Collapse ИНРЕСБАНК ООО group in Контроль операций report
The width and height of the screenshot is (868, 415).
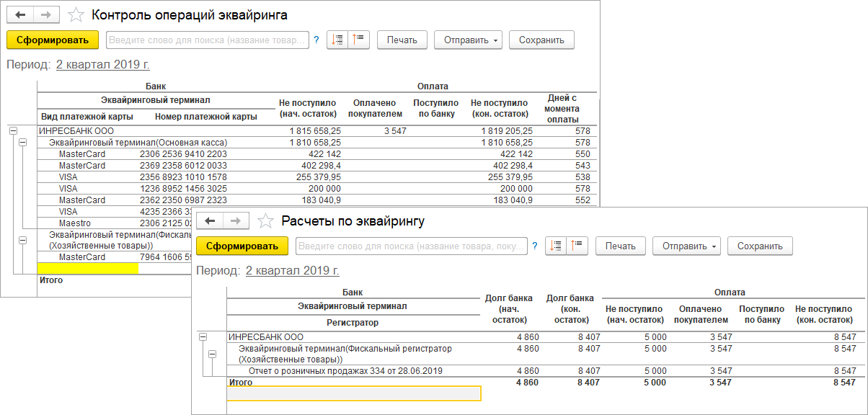tap(13, 131)
